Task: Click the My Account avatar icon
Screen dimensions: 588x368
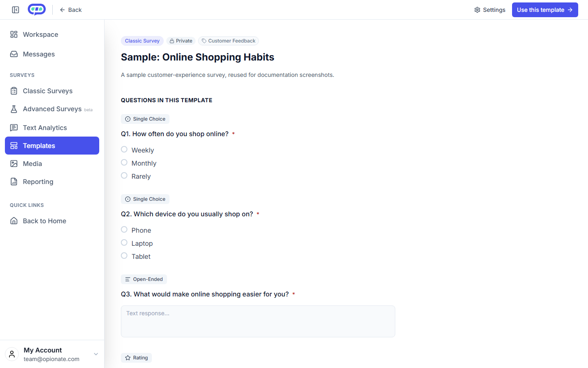Action: (12, 354)
